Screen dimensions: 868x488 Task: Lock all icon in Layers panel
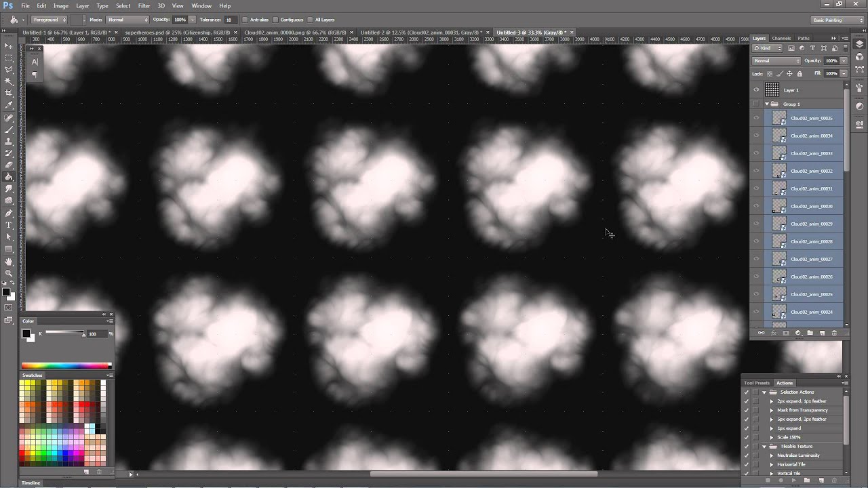coord(800,73)
